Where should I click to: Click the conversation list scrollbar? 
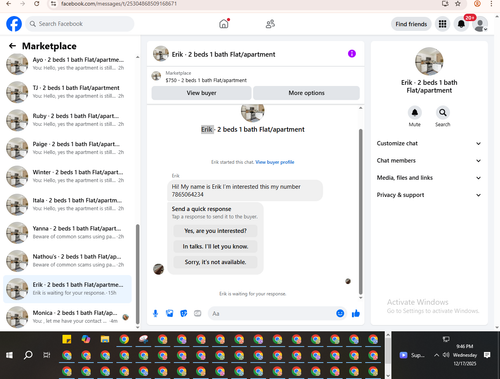[137, 274]
